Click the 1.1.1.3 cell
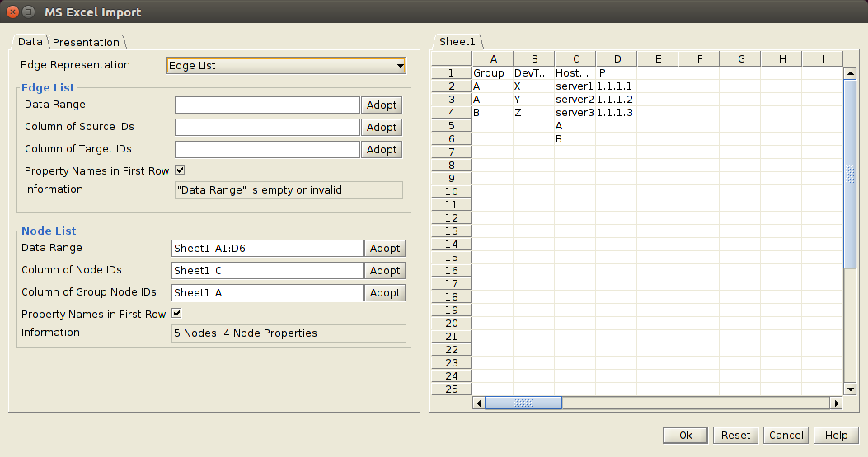Image resolution: width=868 pixels, height=457 pixels. click(616, 113)
